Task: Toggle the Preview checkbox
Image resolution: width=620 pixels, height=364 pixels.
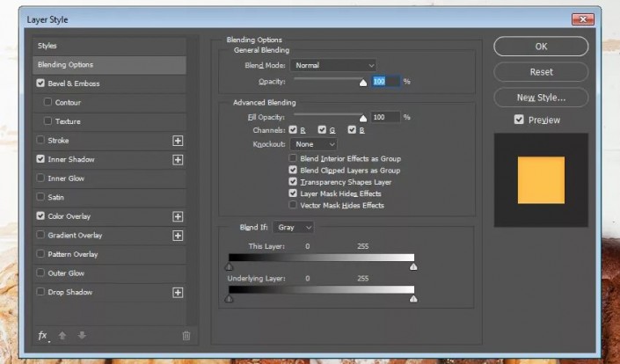Action: [519, 120]
